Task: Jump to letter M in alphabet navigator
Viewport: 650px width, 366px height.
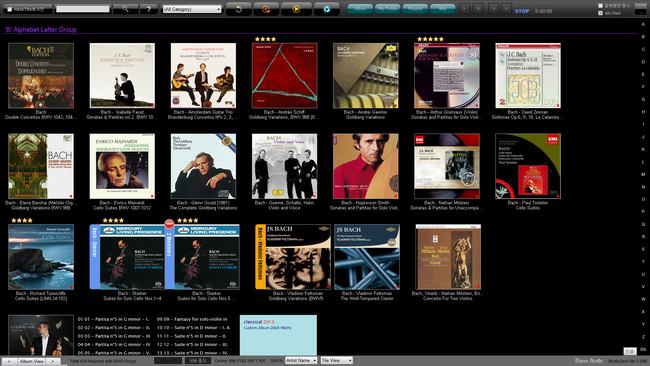Action: pos(643,174)
